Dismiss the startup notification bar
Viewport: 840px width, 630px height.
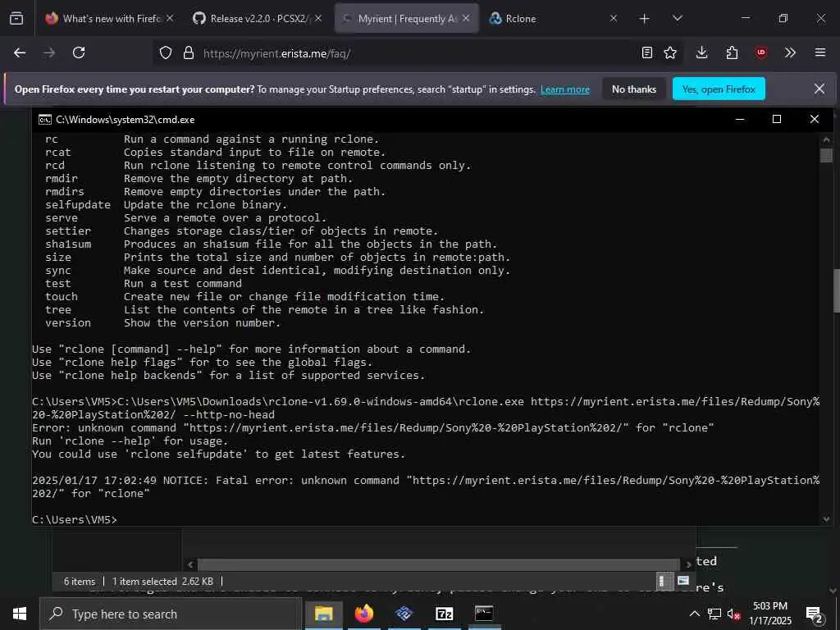[x=819, y=89]
